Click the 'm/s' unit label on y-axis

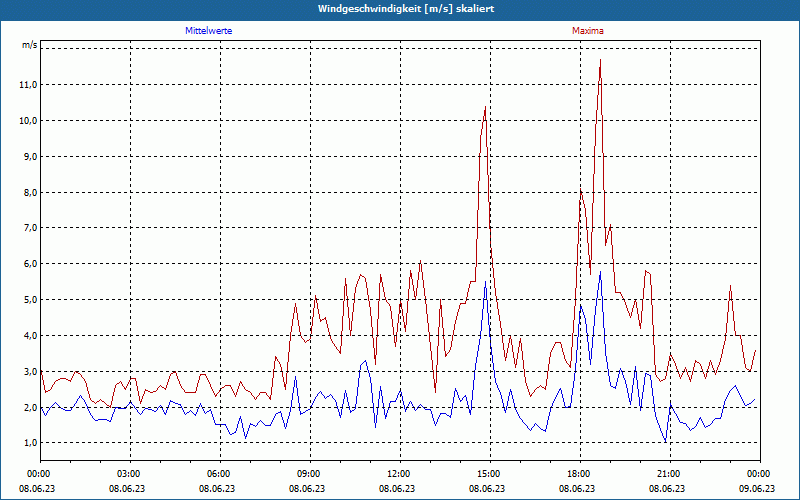(x=30, y=45)
